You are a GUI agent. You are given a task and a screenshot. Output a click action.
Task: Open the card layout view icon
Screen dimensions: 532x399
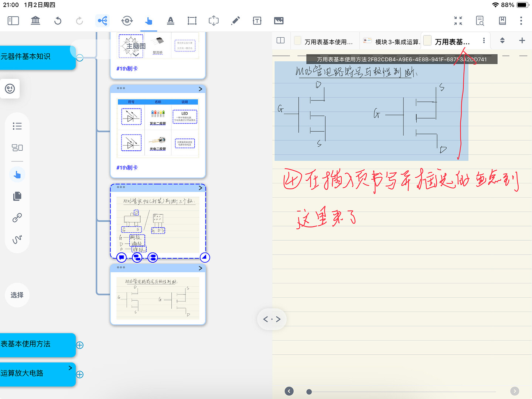tap(17, 148)
